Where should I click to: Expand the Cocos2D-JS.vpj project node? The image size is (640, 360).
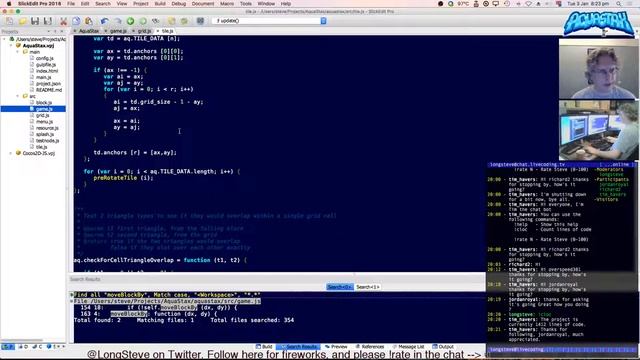pos(11,153)
